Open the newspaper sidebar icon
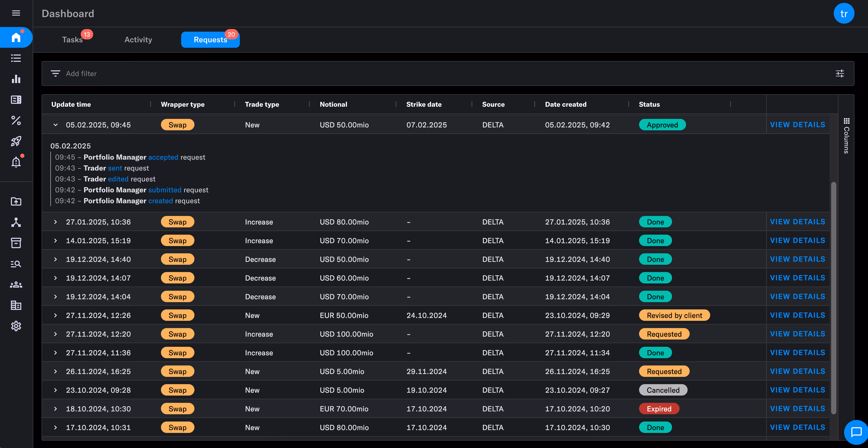The width and height of the screenshot is (868, 448). pyautogui.click(x=16, y=100)
